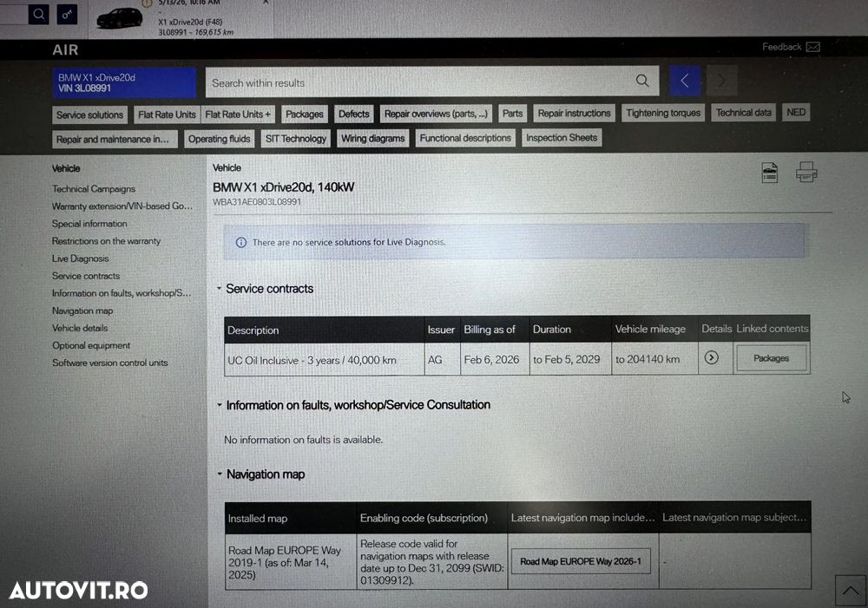The height and width of the screenshot is (608, 868).
Task: Open Repair and maintenance in... tab
Action: tap(115, 140)
